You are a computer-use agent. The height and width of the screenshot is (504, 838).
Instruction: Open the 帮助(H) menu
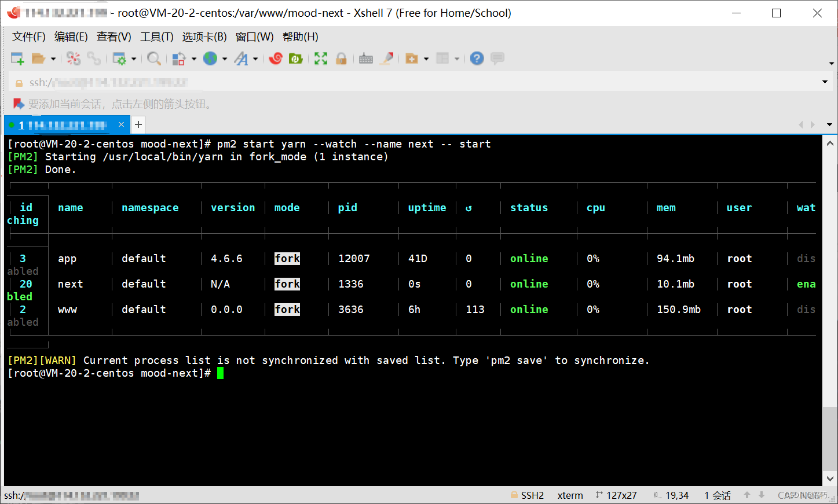pyautogui.click(x=301, y=37)
